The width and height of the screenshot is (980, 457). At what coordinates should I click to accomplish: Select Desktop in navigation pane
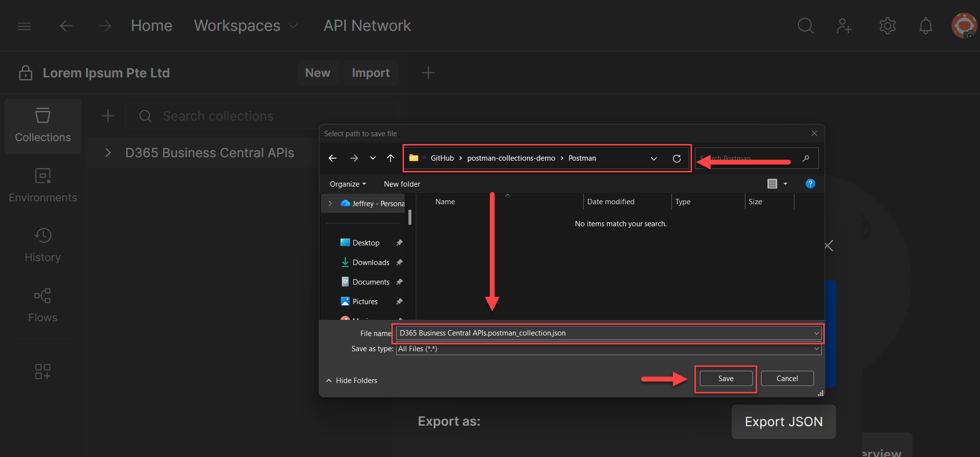click(x=366, y=243)
